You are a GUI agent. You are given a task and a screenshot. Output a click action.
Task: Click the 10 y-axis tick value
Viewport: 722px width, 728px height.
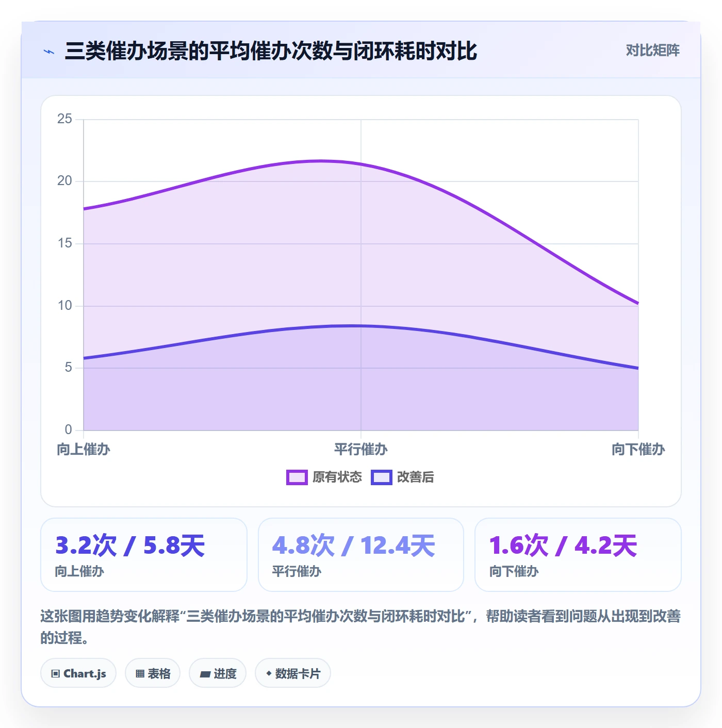point(64,306)
